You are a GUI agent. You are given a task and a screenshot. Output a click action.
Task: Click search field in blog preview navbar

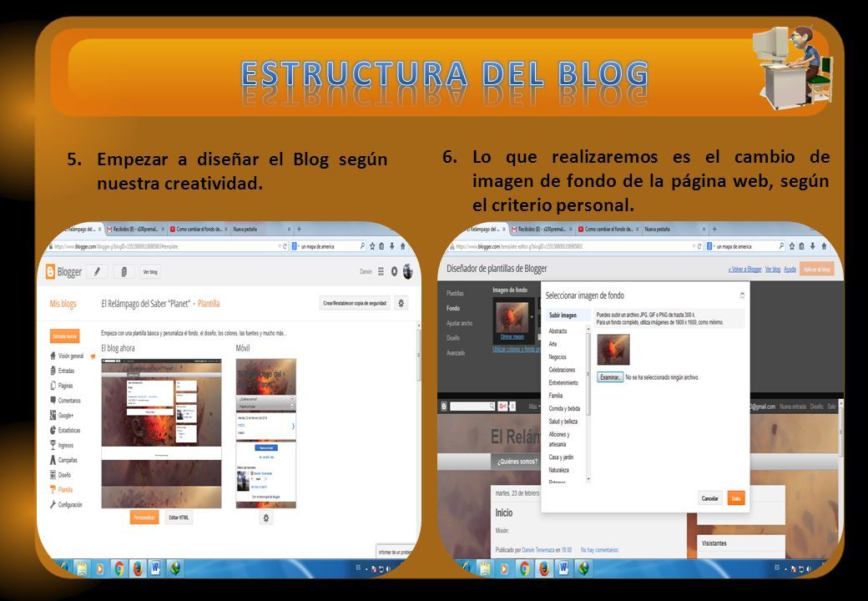pyautogui.click(x=472, y=407)
